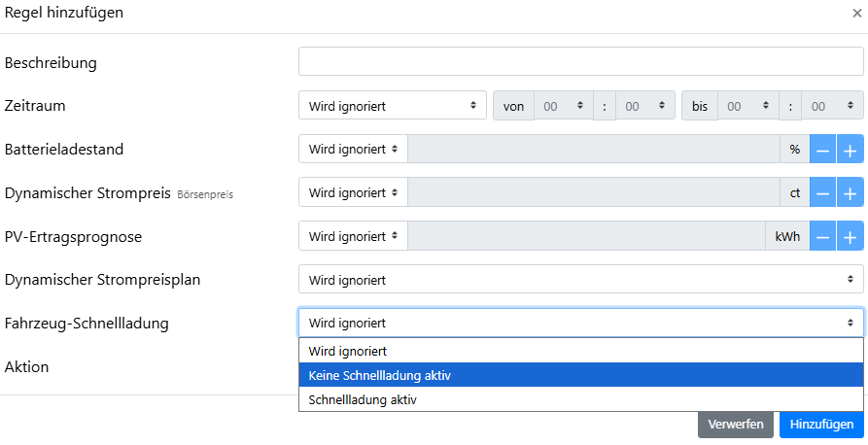Select 'Keine Schnellladung aktiv' option
The width and height of the screenshot is (868, 445).
580,375
